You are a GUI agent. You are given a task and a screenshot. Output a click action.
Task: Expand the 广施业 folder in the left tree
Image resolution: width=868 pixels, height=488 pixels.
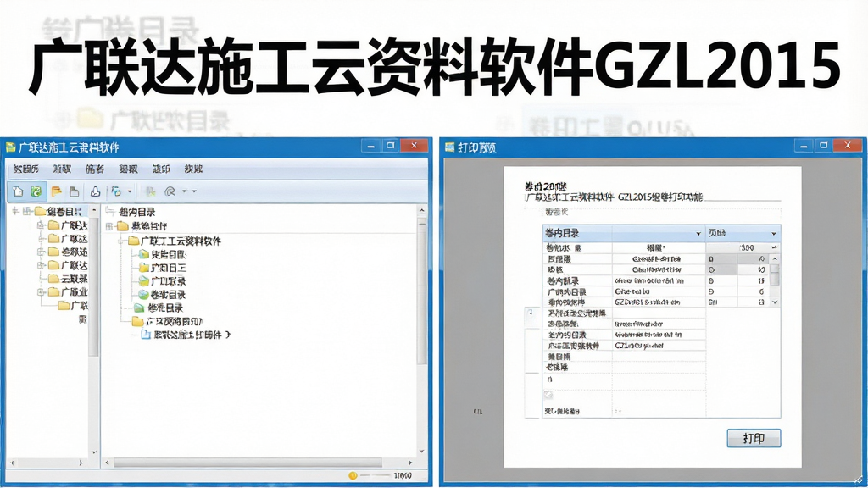pyautogui.click(x=41, y=291)
